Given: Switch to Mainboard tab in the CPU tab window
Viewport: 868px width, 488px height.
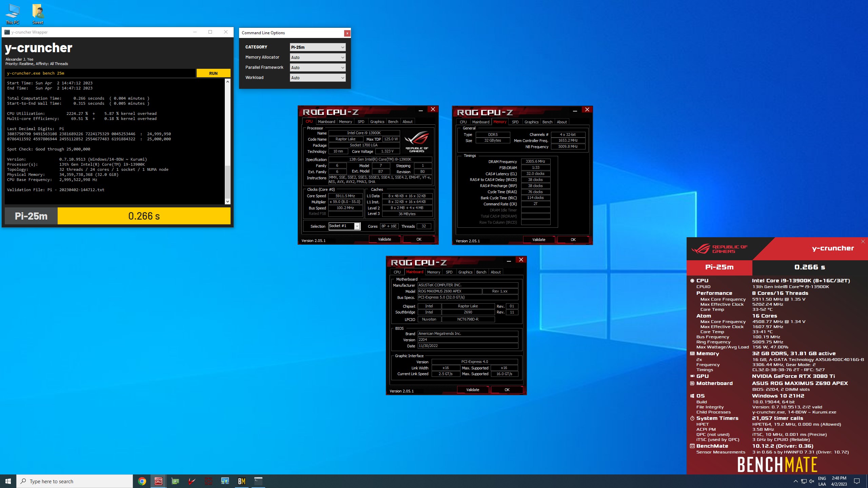Looking at the screenshot, I should tap(326, 122).
